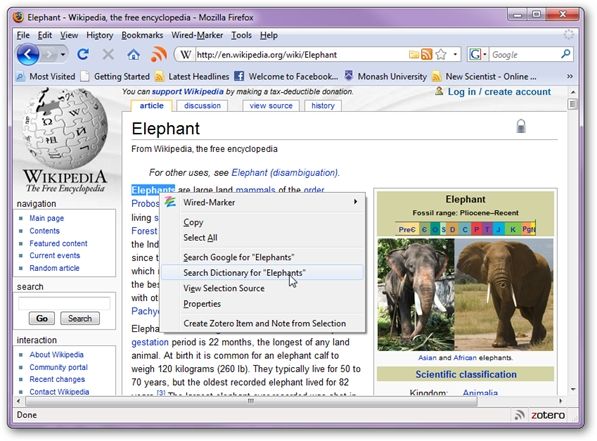This screenshot has height=441, width=597.
Task: Choose View Selection Source
Action: (x=263, y=288)
